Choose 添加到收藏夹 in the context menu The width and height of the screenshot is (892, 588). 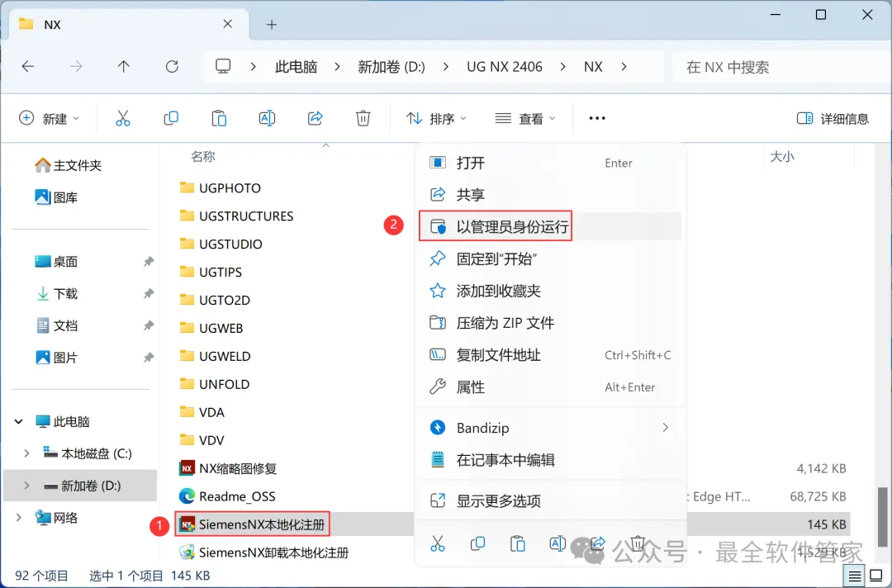click(549, 291)
